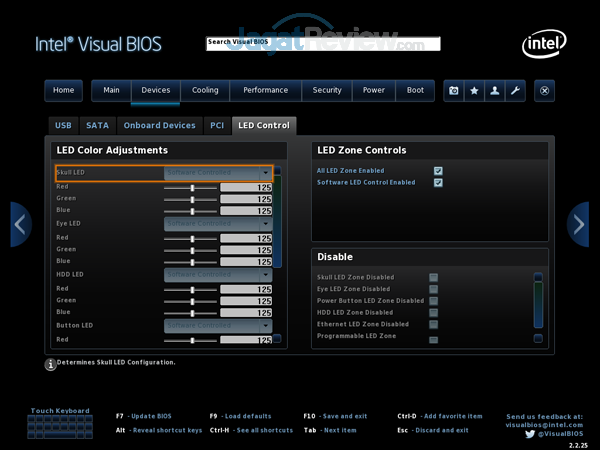Check Skull LED Zone Disabled box

coord(433,277)
